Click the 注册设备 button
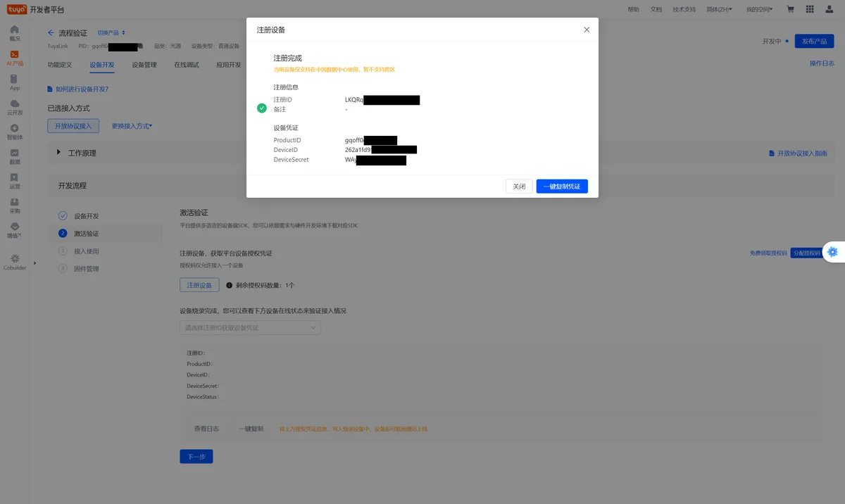845x504 pixels. [x=199, y=285]
